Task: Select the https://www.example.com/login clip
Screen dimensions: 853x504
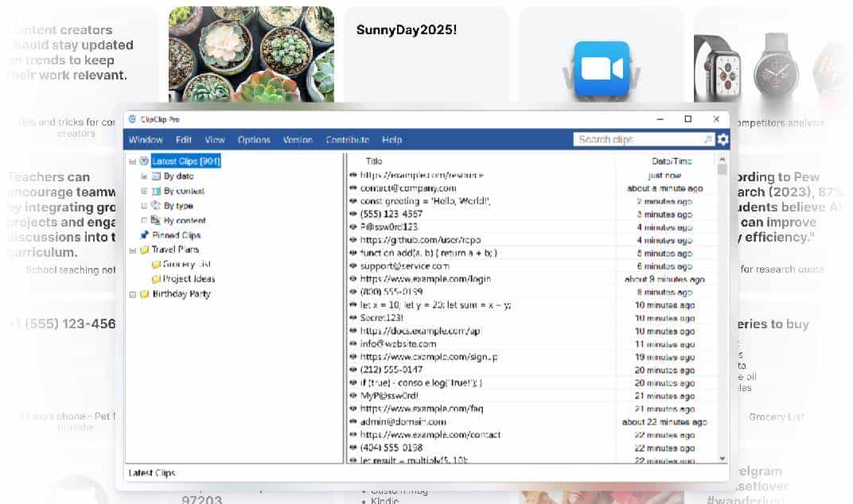Action: [426, 279]
